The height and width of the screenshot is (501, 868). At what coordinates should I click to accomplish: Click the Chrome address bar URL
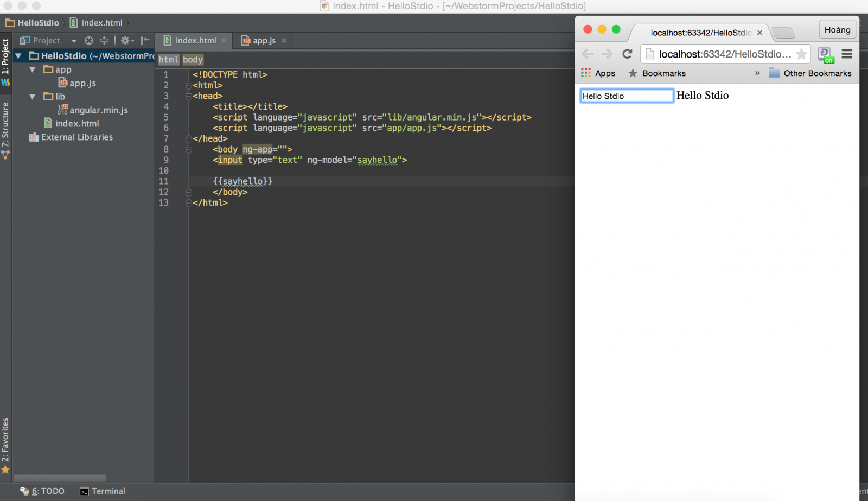click(x=725, y=54)
